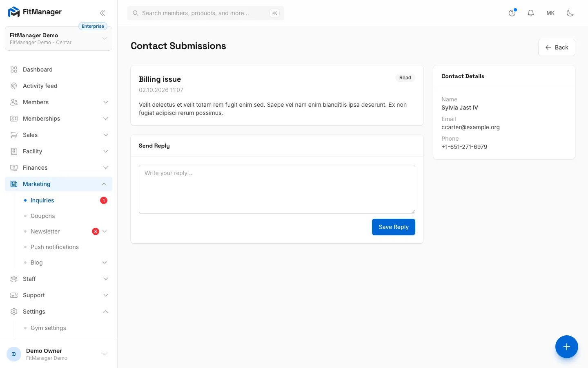The width and height of the screenshot is (588, 368).
Task: Open the help question-mark icon
Action: coord(512,13)
